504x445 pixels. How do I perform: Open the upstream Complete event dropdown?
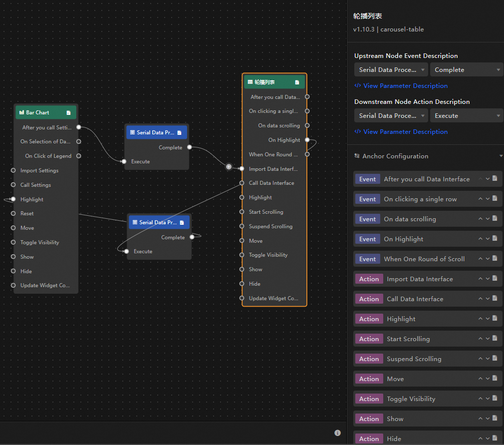(467, 70)
